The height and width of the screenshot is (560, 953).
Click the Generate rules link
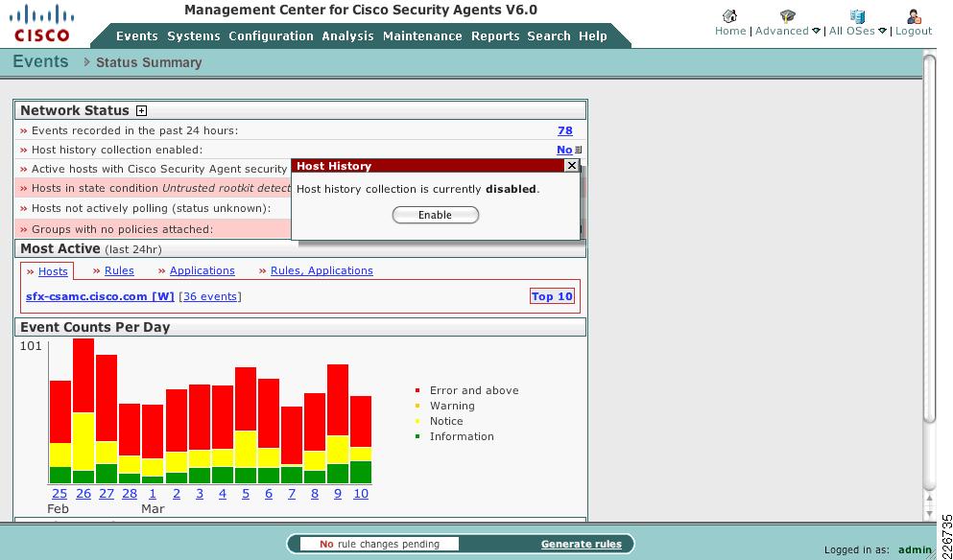(581, 545)
